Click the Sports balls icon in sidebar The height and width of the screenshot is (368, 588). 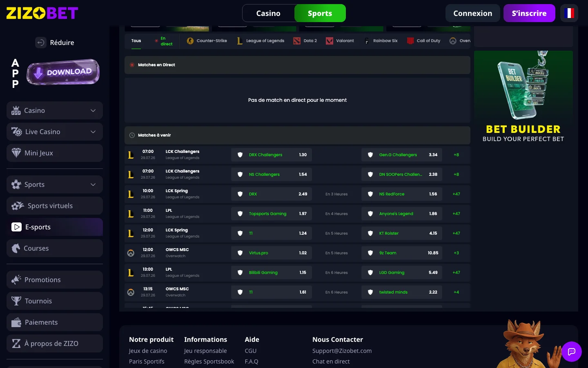coord(16,184)
